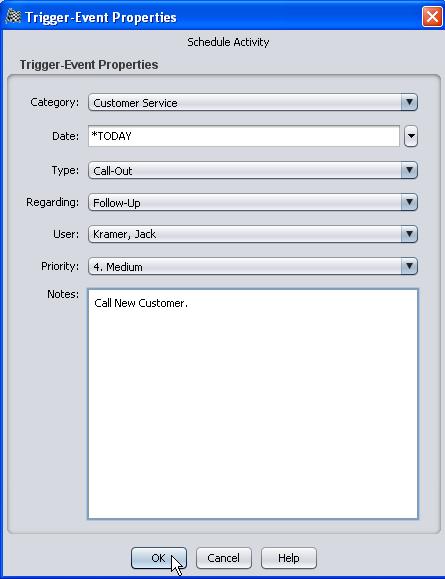The image size is (445, 579).
Task: Click the Date field showing *TODAY
Action: pos(244,136)
